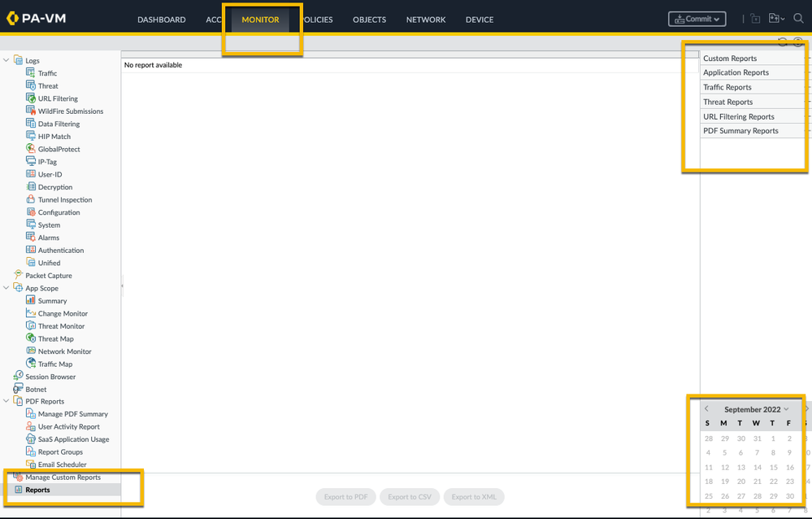
Task: Collapse the PDF Reports tree node
Action: coord(7,401)
